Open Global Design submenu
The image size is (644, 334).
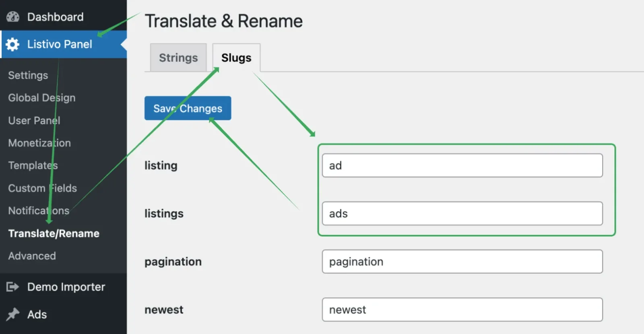click(x=42, y=98)
